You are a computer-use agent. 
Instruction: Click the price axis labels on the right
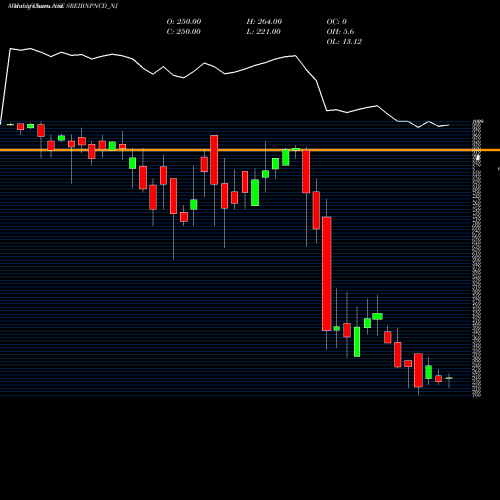(477, 258)
